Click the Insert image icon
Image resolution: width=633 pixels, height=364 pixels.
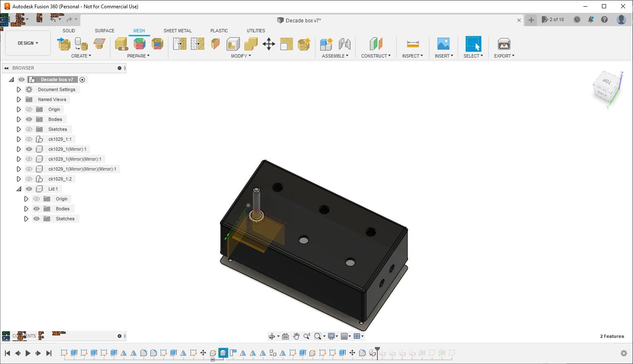[x=443, y=44]
